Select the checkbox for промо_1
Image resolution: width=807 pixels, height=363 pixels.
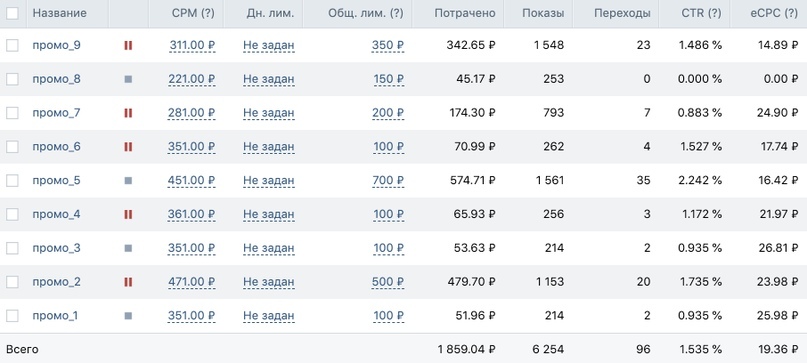(12, 316)
